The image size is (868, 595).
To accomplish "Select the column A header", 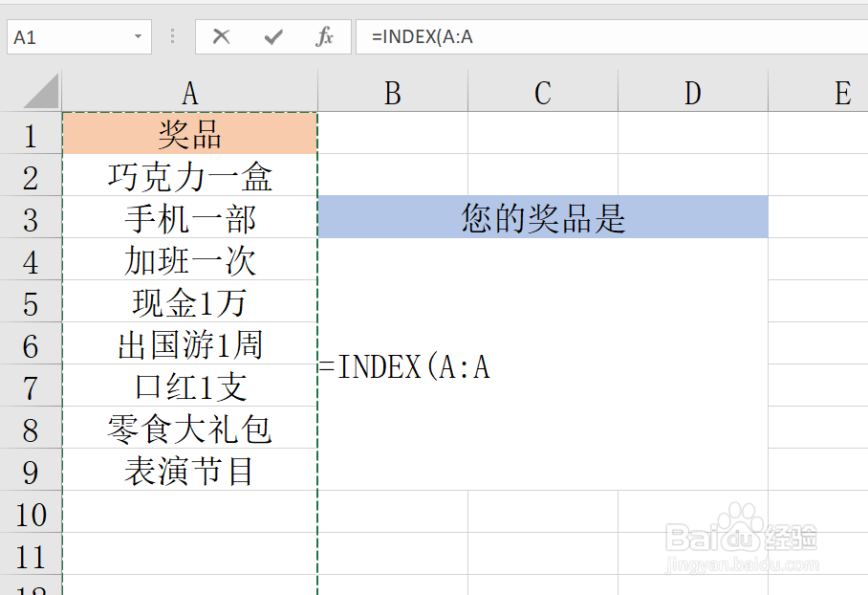I will pos(188,92).
